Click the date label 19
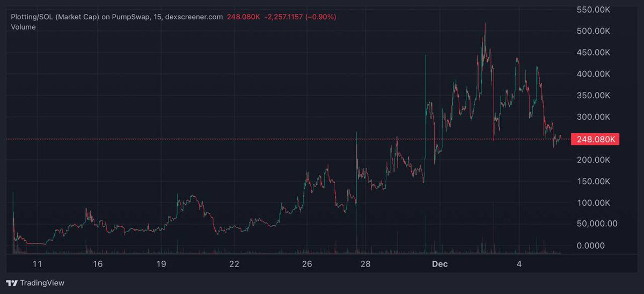644x294 pixels. click(162, 264)
